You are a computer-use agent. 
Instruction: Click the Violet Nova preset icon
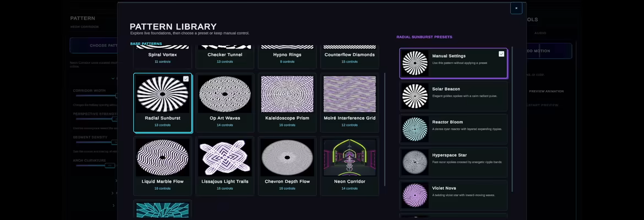click(x=415, y=195)
